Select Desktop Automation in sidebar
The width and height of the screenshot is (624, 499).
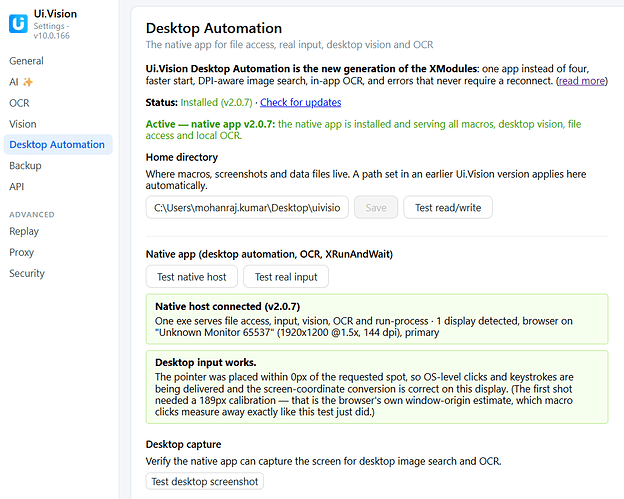[58, 144]
